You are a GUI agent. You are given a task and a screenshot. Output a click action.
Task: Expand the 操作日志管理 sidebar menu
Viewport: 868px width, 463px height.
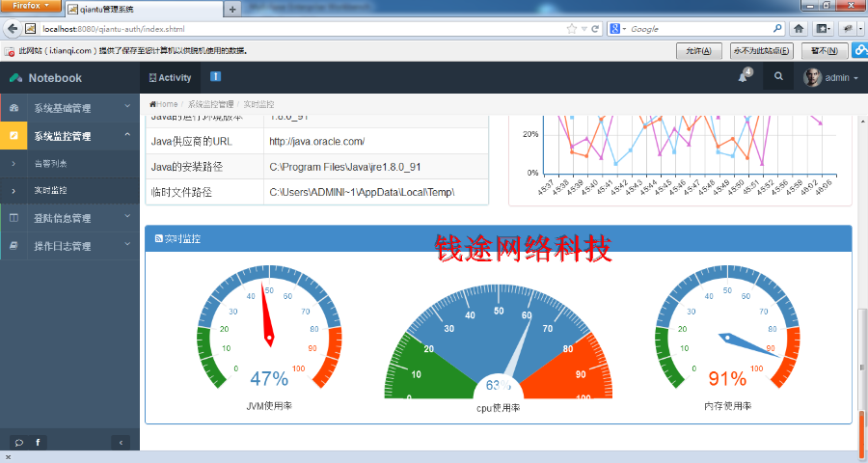[69, 246]
